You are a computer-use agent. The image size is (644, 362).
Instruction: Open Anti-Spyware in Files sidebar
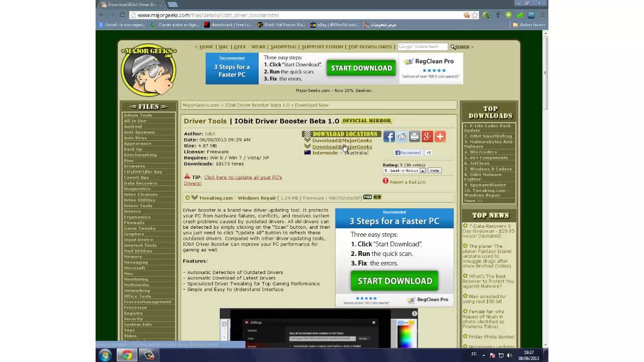[x=139, y=132]
